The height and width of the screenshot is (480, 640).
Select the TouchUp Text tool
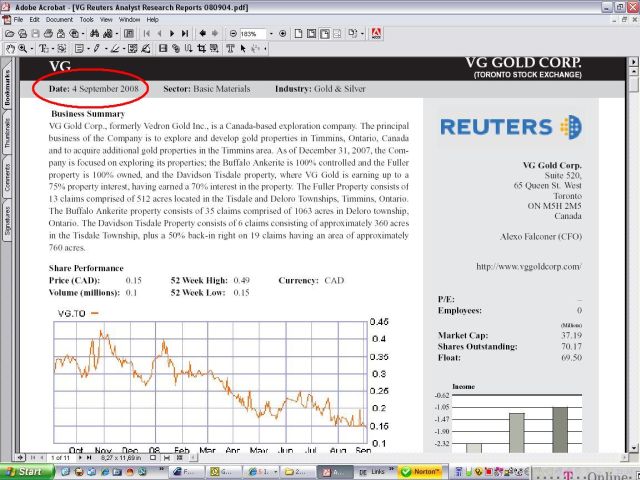pos(230,49)
